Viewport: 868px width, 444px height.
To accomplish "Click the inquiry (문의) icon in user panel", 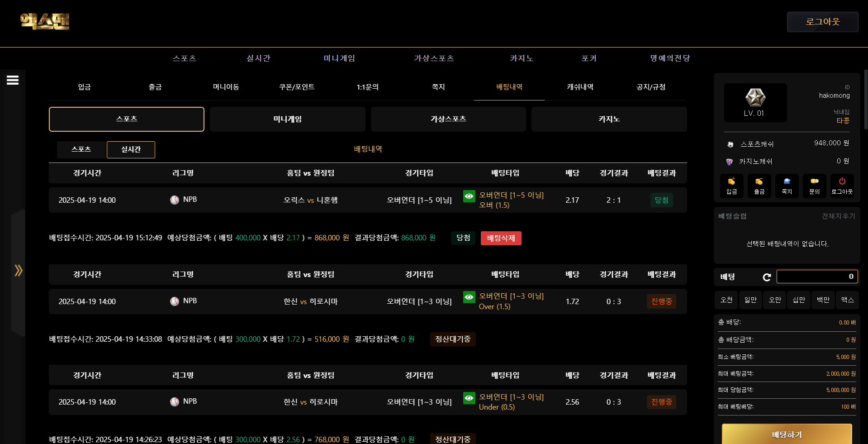I will (814, 186).
